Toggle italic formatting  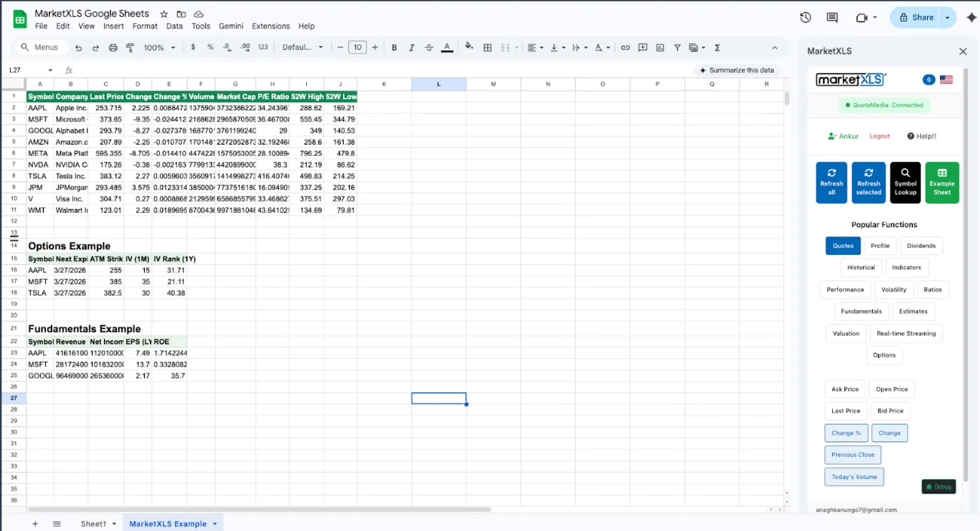(x=411, y=47)
